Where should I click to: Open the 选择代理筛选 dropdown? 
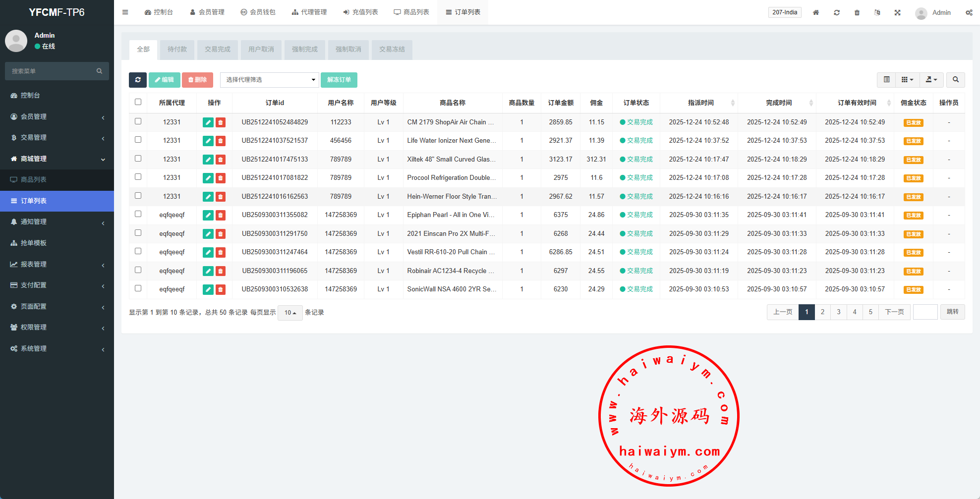269,80
